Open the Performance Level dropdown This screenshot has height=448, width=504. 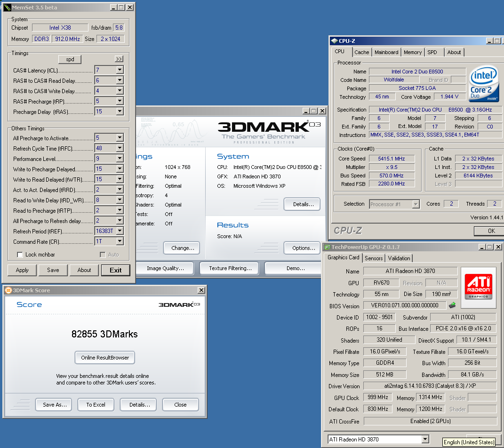coord(120,158)
